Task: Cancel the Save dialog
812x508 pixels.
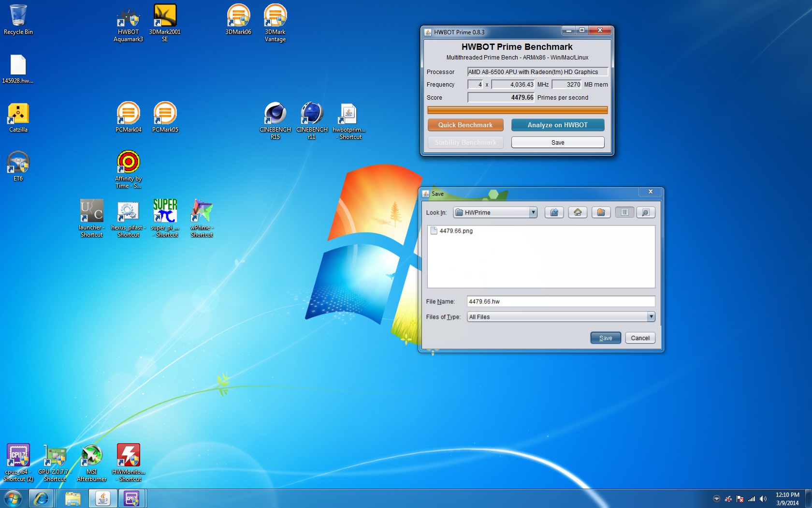Action: (640, 338)
